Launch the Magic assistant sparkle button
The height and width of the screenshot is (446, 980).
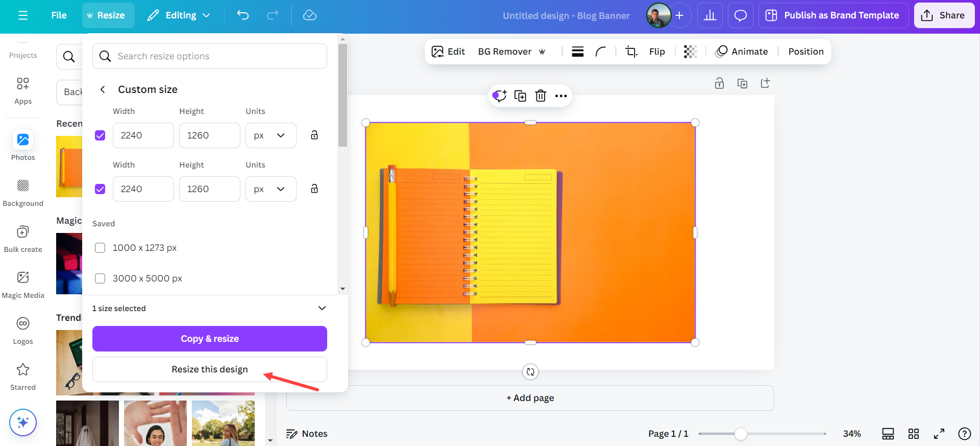[23, 422]
